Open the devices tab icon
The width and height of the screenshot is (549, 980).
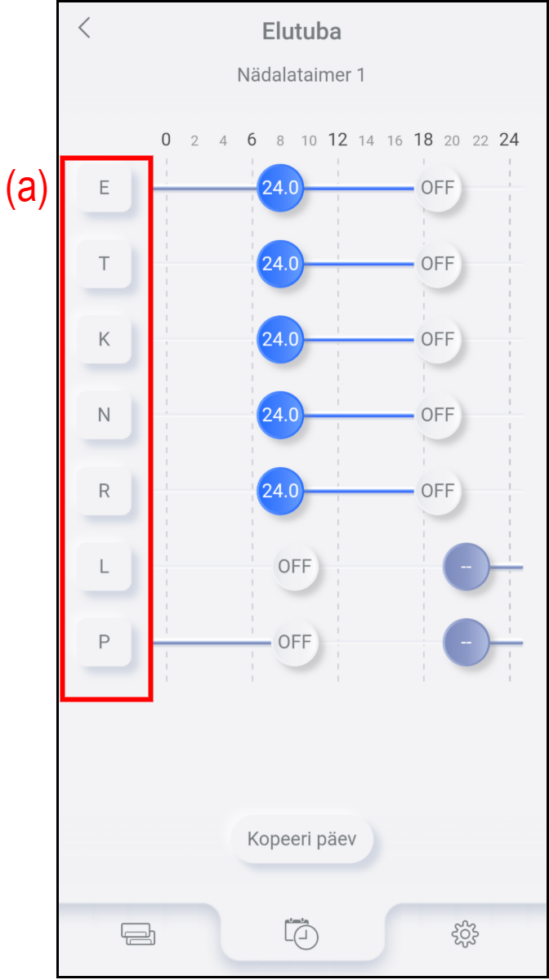click(138, 933)
